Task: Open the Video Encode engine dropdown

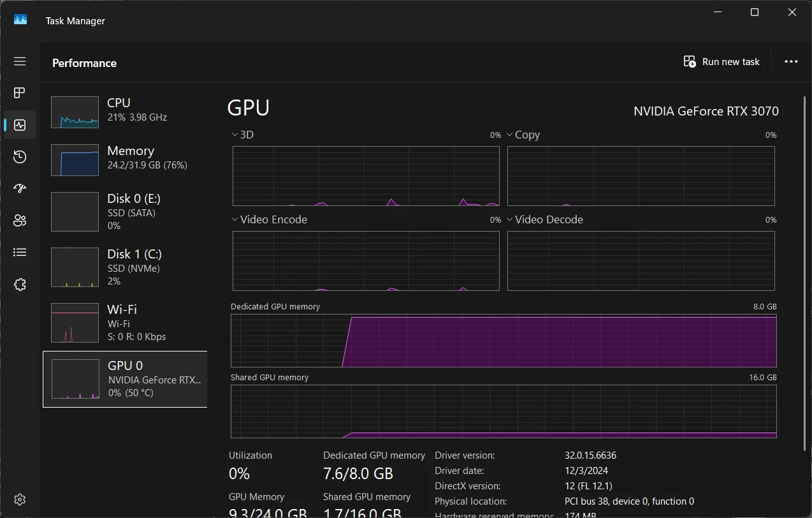Action: tap(269, 219)
